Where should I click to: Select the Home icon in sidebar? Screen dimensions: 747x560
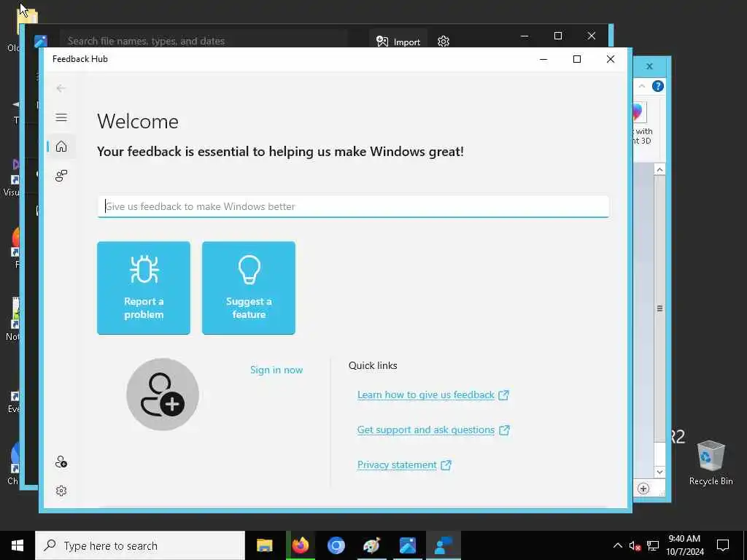click(x=61, y=146)
